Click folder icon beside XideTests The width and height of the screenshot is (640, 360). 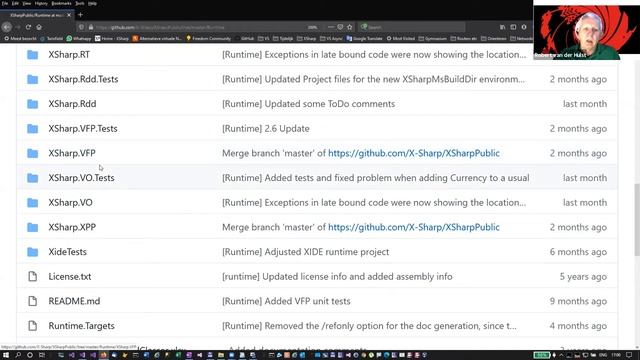click(x=33, y=252)
